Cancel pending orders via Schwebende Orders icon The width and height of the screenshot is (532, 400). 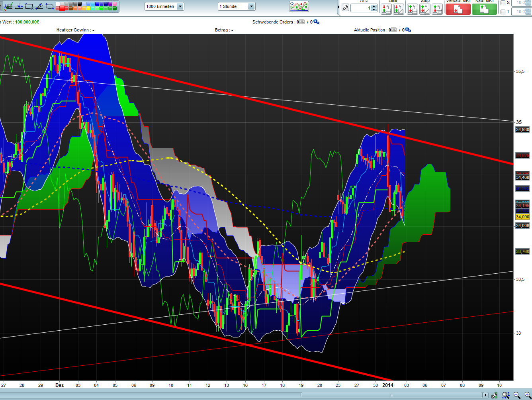[302, 22]
